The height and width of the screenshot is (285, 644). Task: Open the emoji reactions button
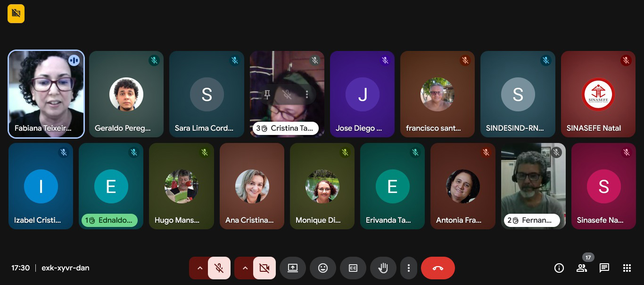click(323, 268)
